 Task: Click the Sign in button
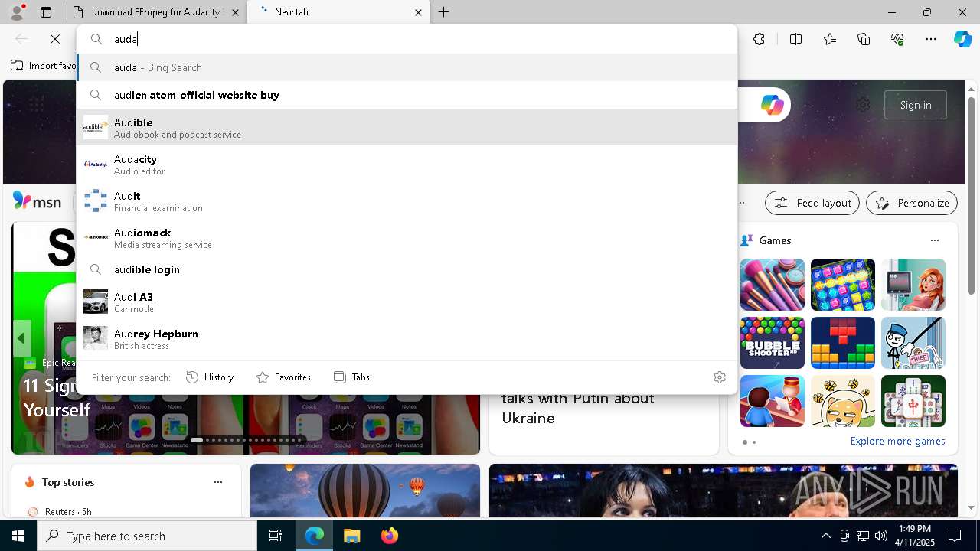916,105
